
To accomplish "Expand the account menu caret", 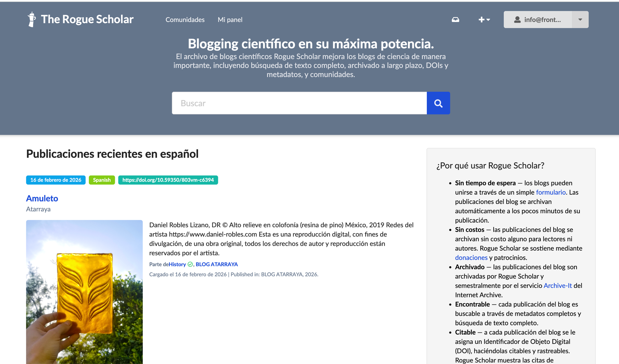I will (580, 19).
